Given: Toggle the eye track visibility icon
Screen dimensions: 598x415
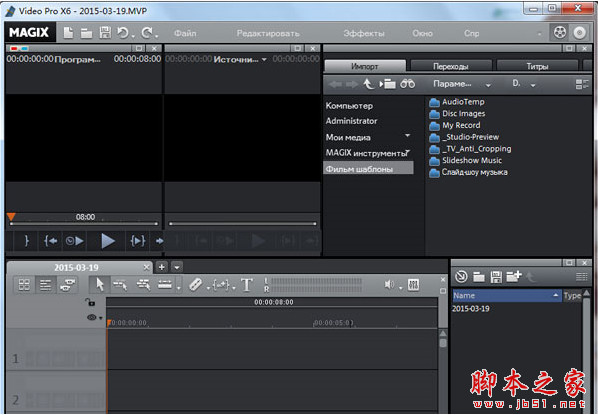Looking at the screenshot, I should coord(92,317).
